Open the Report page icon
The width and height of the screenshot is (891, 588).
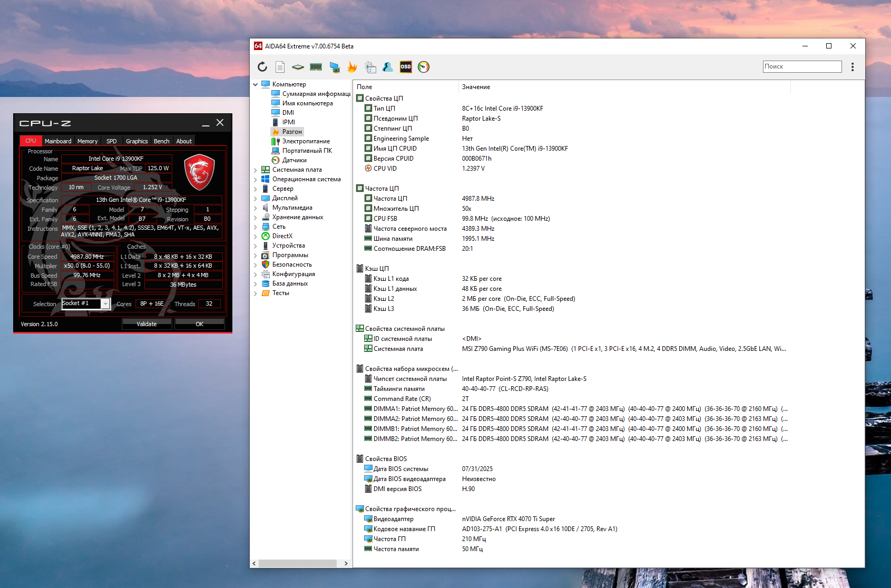(x=280, y=67)
